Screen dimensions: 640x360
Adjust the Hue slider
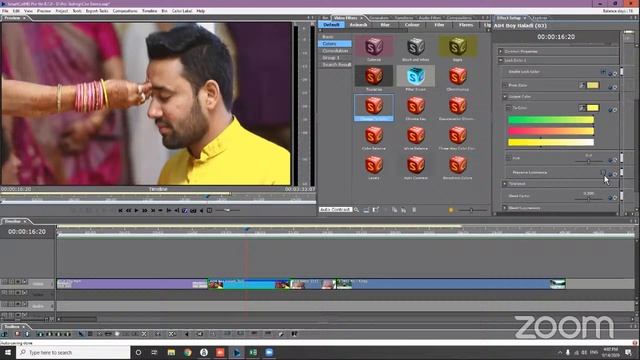click(588, 161)
